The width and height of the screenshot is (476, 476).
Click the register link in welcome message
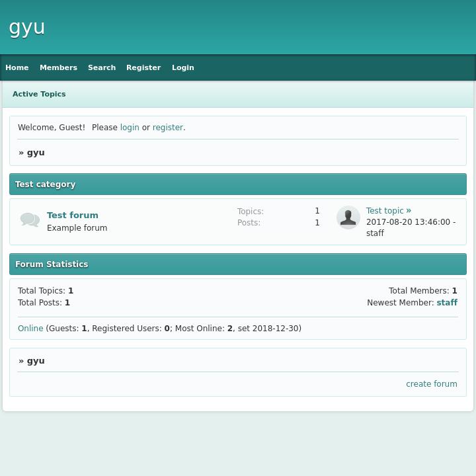click(x=167, y=128)
